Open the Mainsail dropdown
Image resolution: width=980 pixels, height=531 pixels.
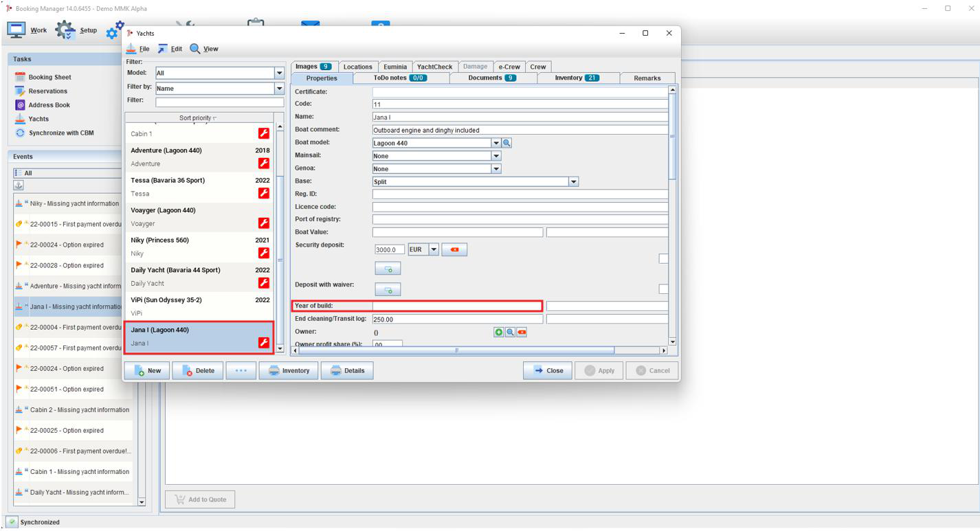click(496, 156)
